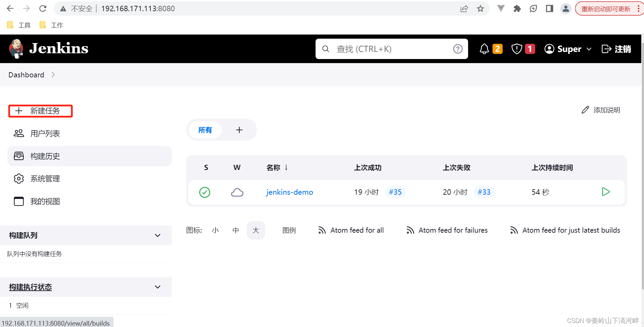Click the address bar URL

pos(138,8)
